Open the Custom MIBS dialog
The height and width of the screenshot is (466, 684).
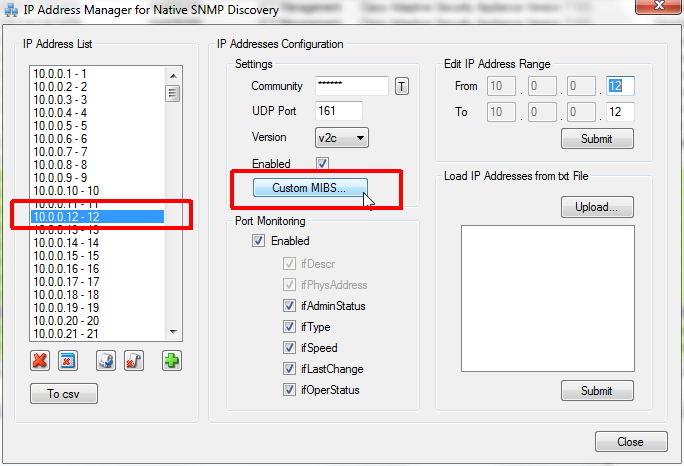click(309, 188)
